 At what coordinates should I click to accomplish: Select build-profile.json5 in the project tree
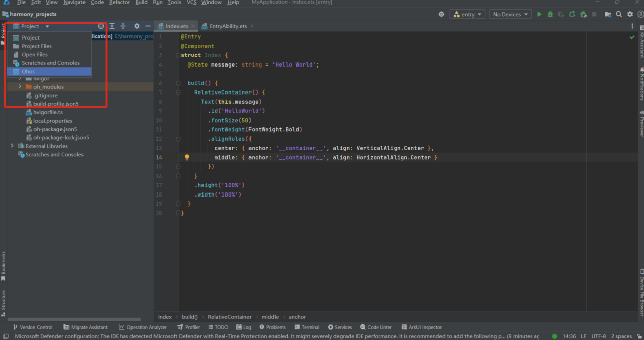click(56, 104)
